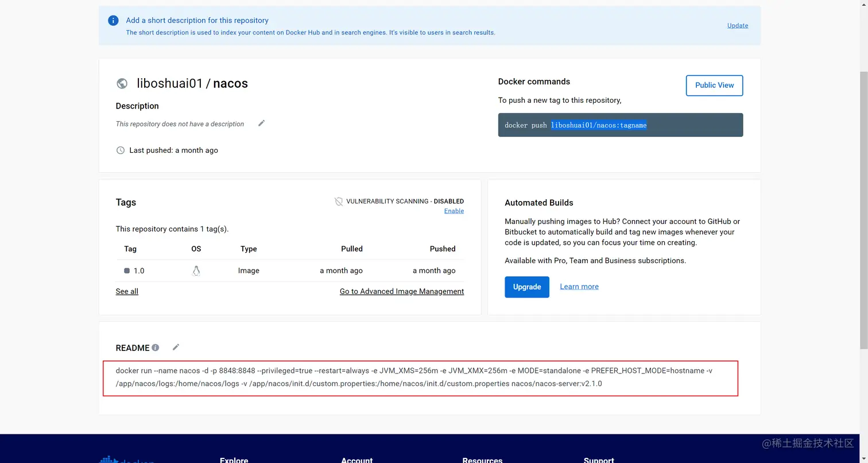The width and height of the screenshot is (868, 463).
Task: Click the Linux penguin OS icon
Action: (196, 271)
